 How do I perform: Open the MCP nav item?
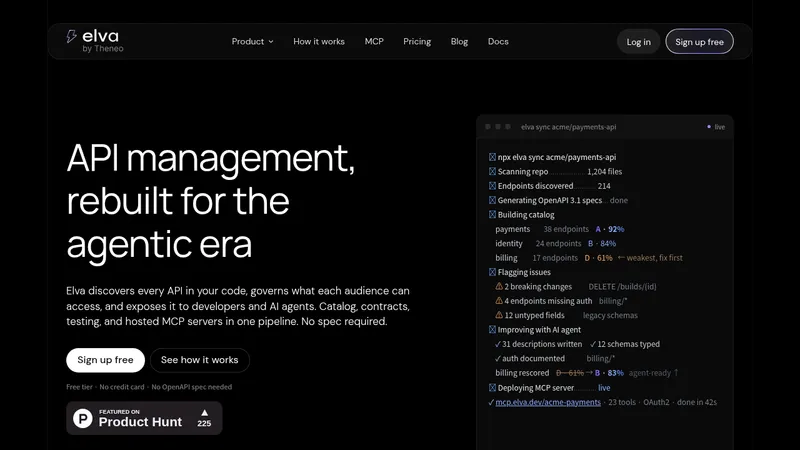[374, 42]
